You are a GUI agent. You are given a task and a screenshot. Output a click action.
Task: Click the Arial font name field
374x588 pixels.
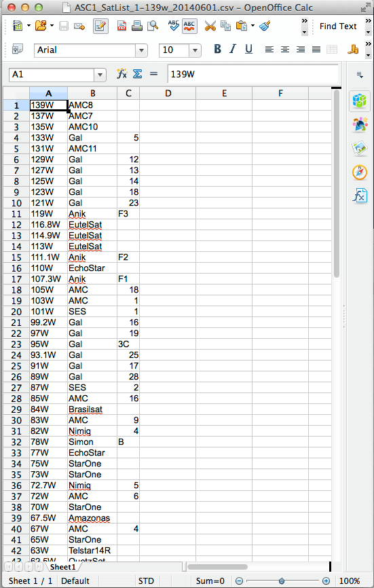tap(86, 50)
